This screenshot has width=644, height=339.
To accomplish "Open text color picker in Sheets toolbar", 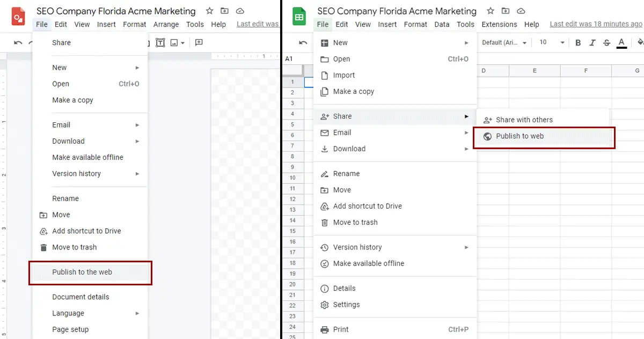I will (621, 43).
